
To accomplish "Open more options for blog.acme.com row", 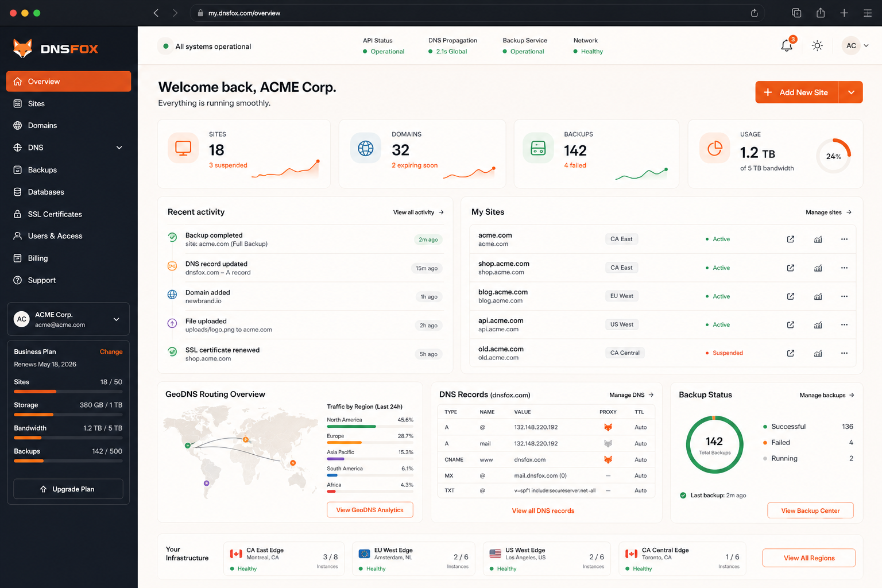I will [x=844, y=296].
